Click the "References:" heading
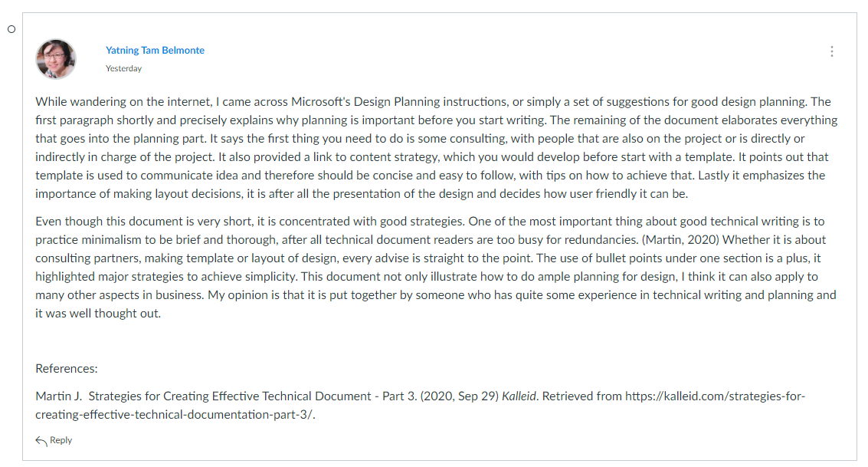868x467 pixels. click(67, 368)
